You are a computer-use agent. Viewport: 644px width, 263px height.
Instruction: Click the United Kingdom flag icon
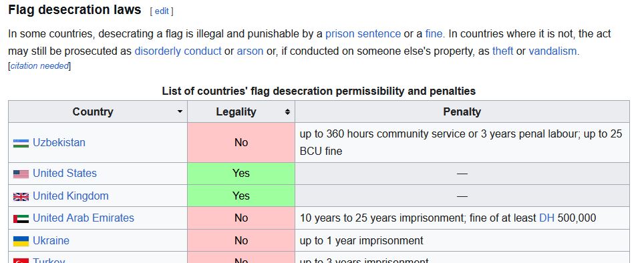[21, 196]
